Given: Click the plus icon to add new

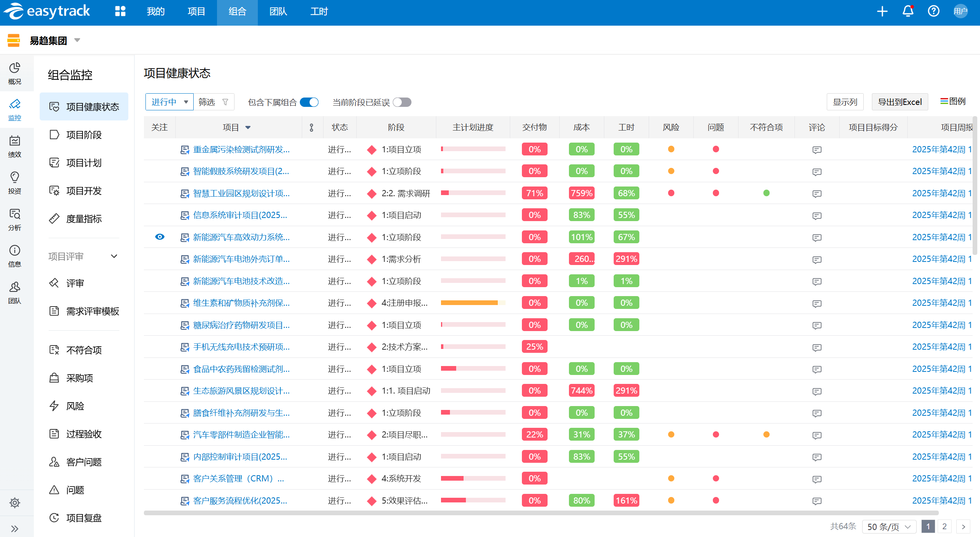Looking at the screenshot, I should (x=882, y=11).
